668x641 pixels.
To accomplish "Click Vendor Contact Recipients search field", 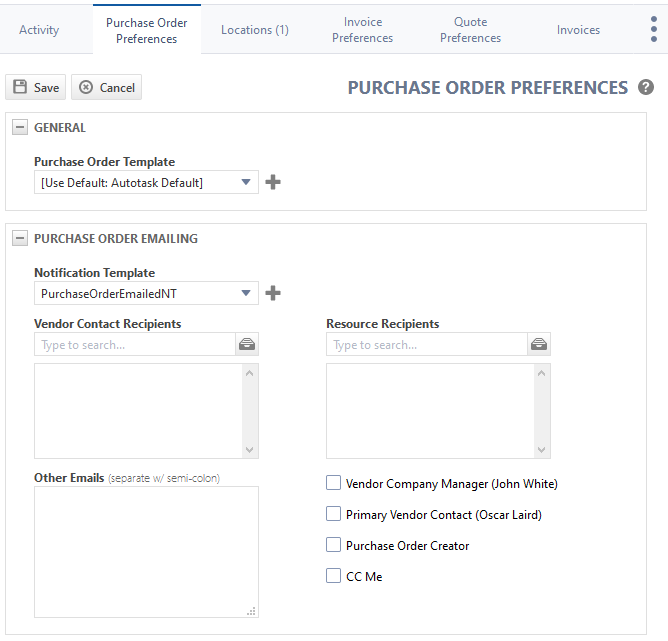I will pyautogui.click(x=134, y=344).
